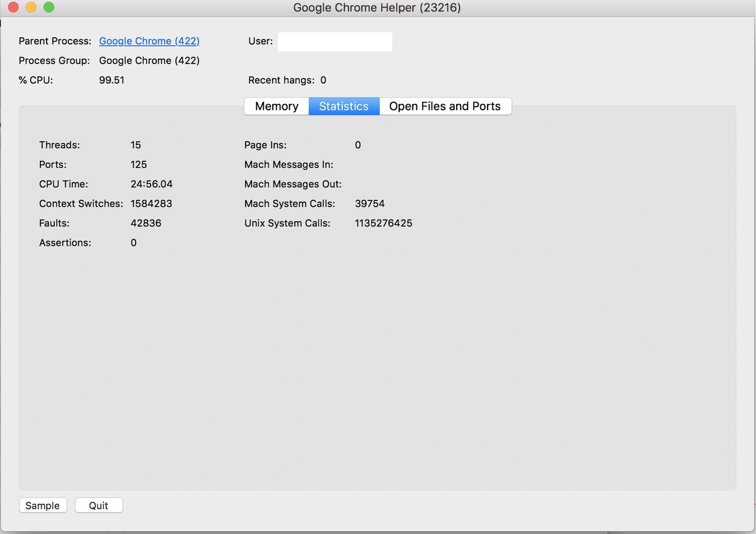Click Context Switches value 1584283
The width and height of the screenshot is (756, 534).
click(x=151, y=204)
